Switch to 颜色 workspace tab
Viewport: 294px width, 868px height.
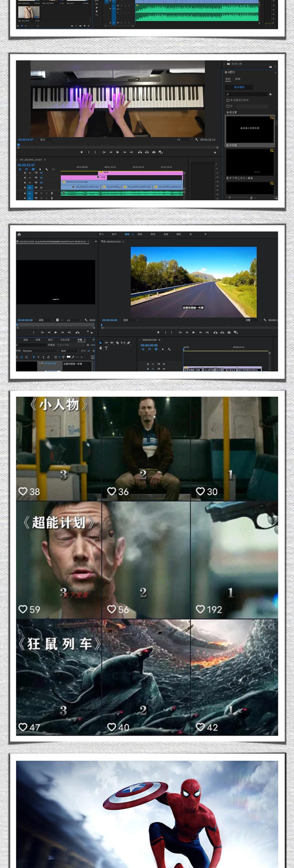tap(140, 234)
